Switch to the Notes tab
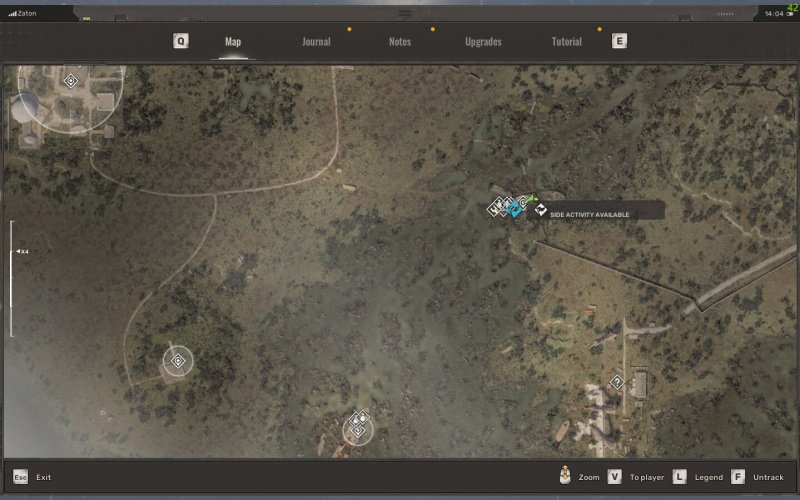800x500 pixels. tap(400, 42)
